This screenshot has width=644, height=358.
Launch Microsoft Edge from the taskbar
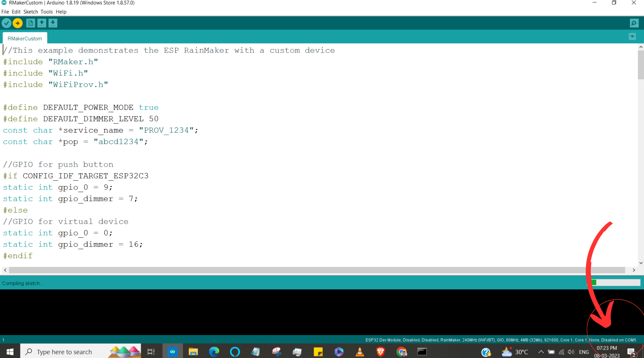214,352
